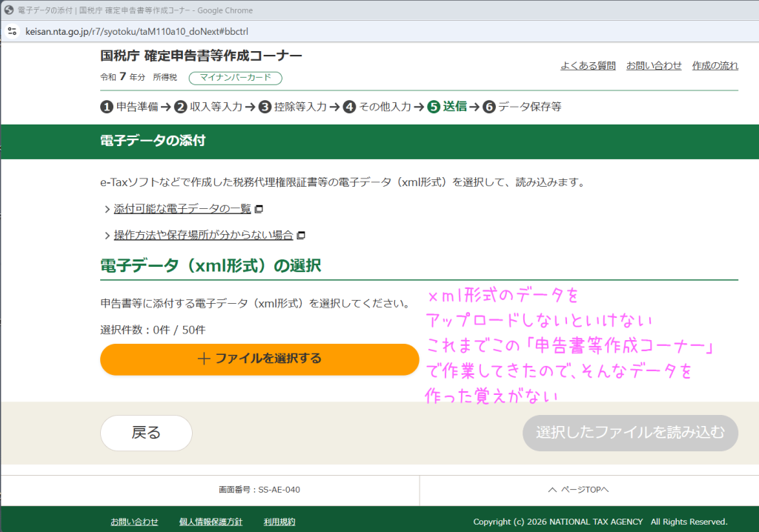Go back with the 戻る button
Screen dimensions: 759x532
(146, 433)
